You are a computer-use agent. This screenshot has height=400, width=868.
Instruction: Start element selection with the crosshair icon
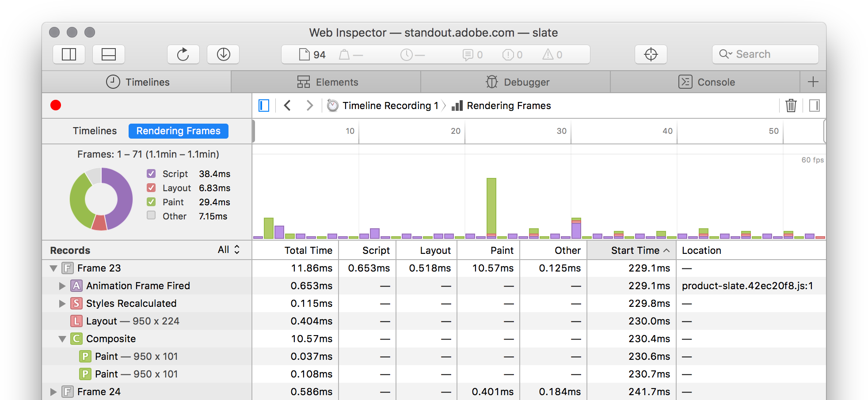pos(651,54)
